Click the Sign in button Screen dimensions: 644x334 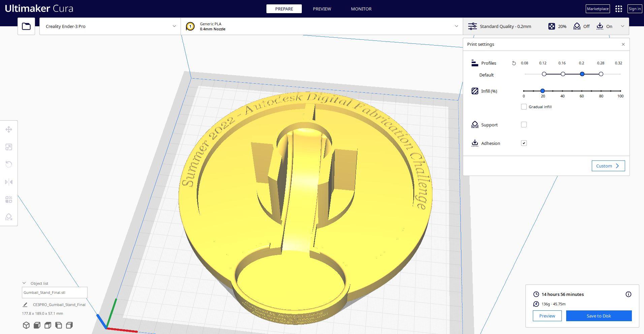click(635, 9)
